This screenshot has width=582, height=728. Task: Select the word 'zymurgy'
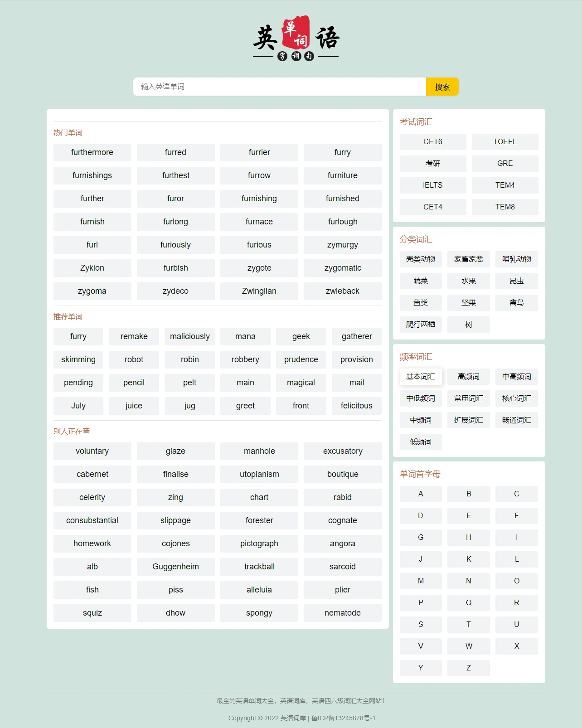(342, 245)
